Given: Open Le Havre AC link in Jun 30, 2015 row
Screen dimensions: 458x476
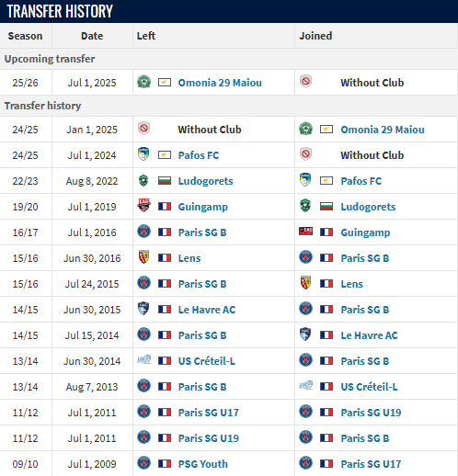Looking at the screenshot, I should point(207,310).
